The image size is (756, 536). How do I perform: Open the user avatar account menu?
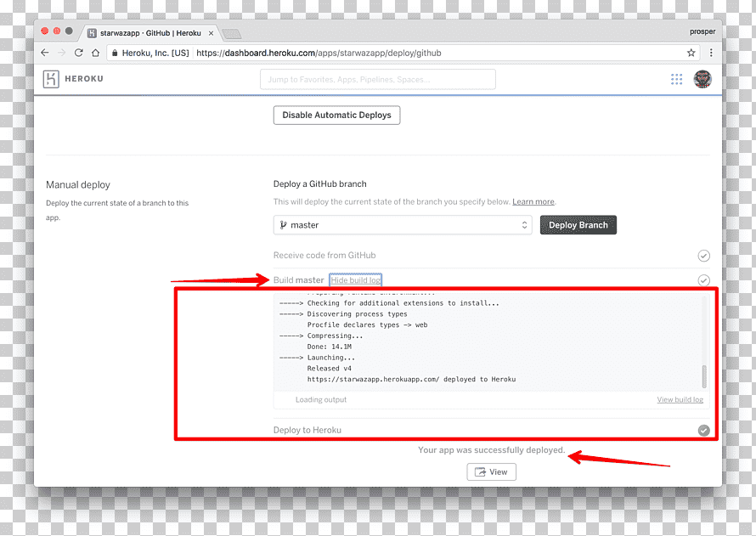[702, 79]
